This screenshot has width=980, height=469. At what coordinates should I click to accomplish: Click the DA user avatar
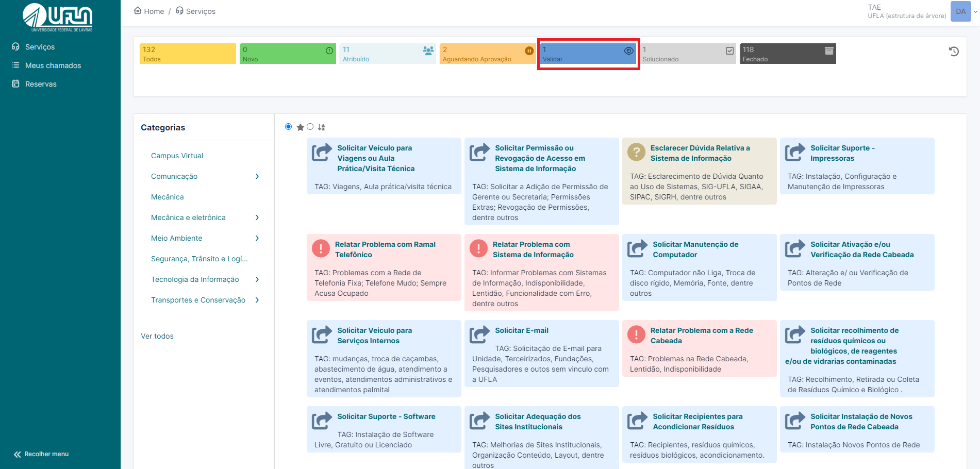pyautogui.click(x=961, y=11)
